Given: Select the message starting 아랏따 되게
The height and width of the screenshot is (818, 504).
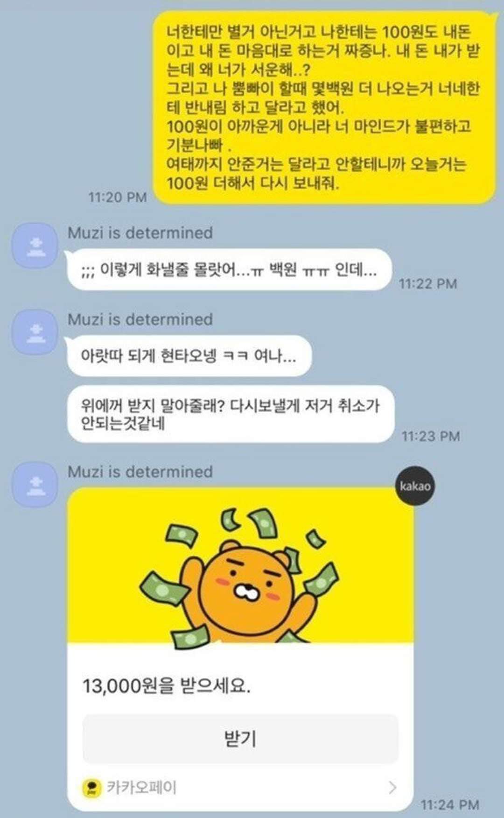Looking at the screenshot, I should (x=189, y=356).
